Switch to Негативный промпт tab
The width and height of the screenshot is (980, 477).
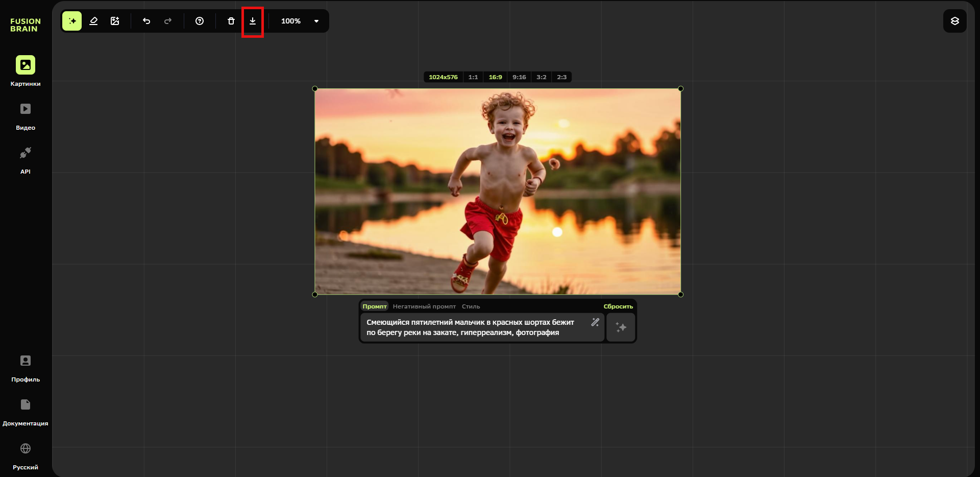click(x=424, y=306)
